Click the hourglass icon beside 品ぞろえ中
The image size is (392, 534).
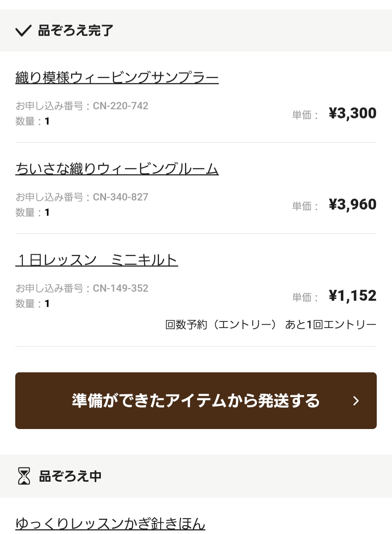pos(24,476)
